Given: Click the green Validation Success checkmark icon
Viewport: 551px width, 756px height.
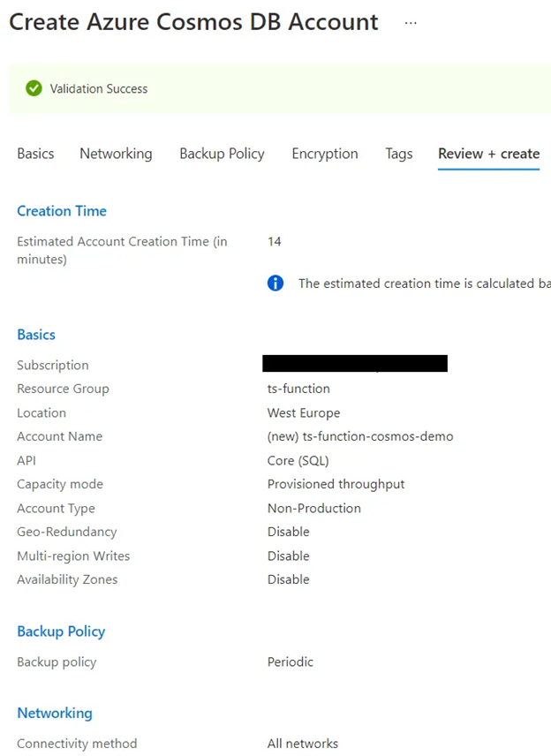Looking at the screenshot, I should (x=34, y=88).
